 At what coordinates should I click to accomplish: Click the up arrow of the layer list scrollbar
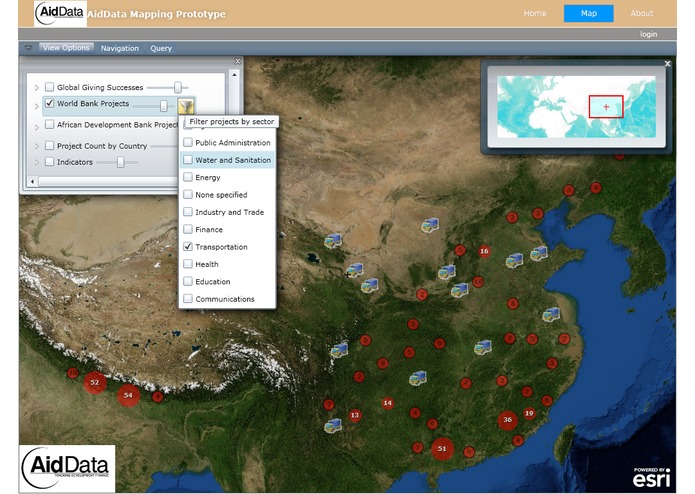(x=234, y=75)
